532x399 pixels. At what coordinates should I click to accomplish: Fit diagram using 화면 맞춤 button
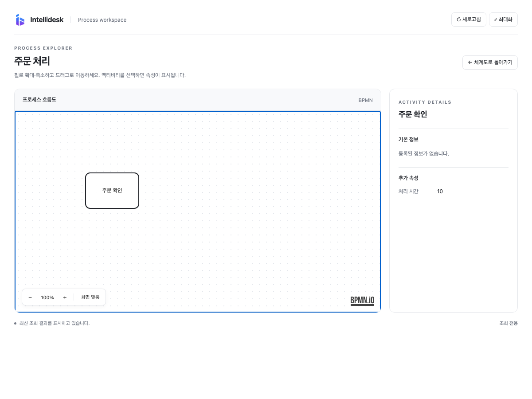click(x=90, y=297)
